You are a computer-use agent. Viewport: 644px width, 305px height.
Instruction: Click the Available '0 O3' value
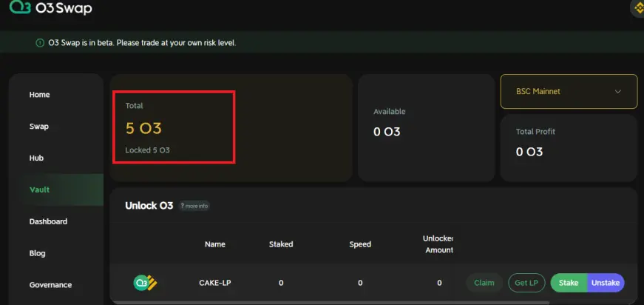click(x=387, y=132)
